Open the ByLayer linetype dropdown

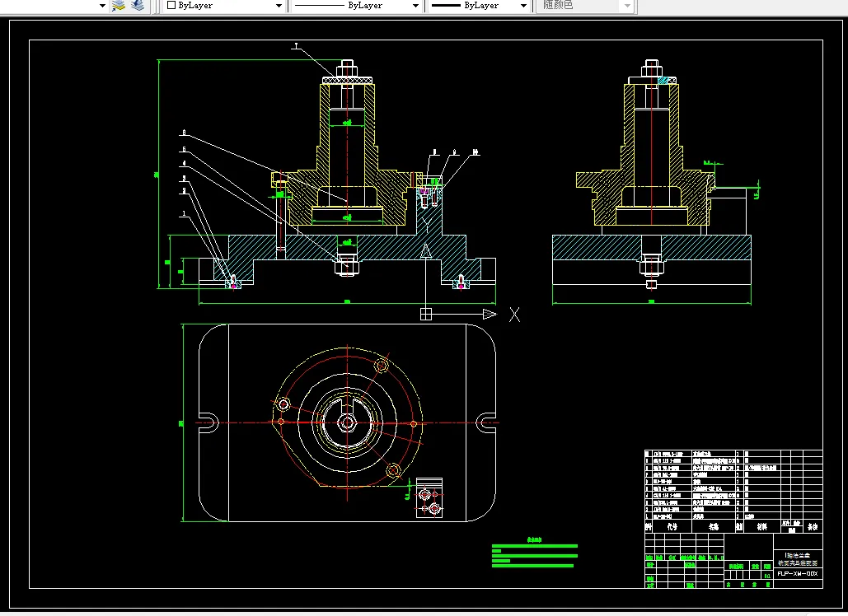pyautogui.click(x=414, y=6)
